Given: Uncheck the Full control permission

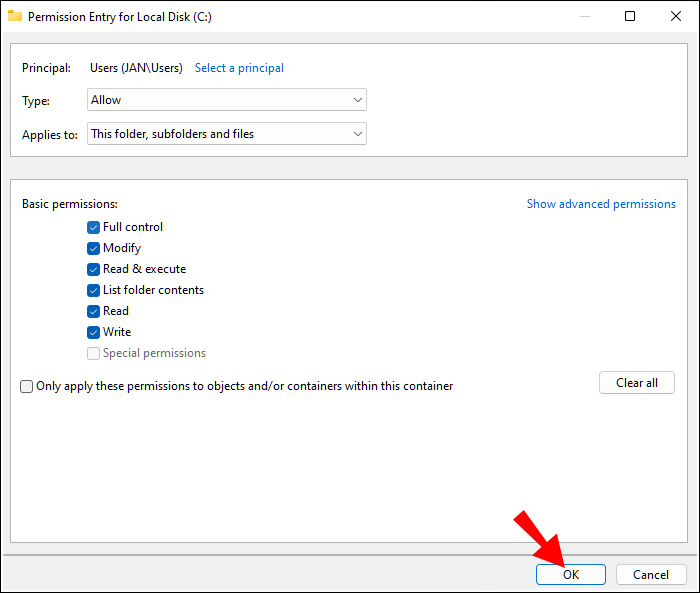Looking at the screenshot, I should pos(93,227).
